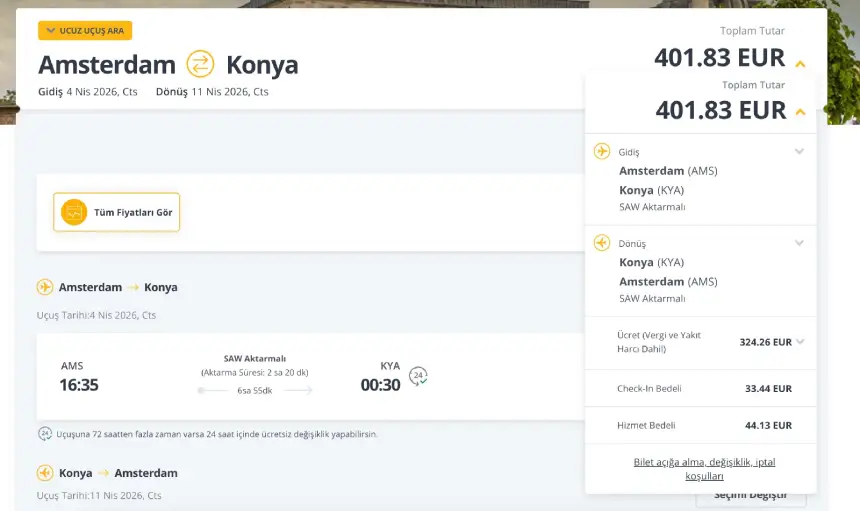Click the 24 icon beside the free change note
The image size is (860, 511).
point(45,434)
